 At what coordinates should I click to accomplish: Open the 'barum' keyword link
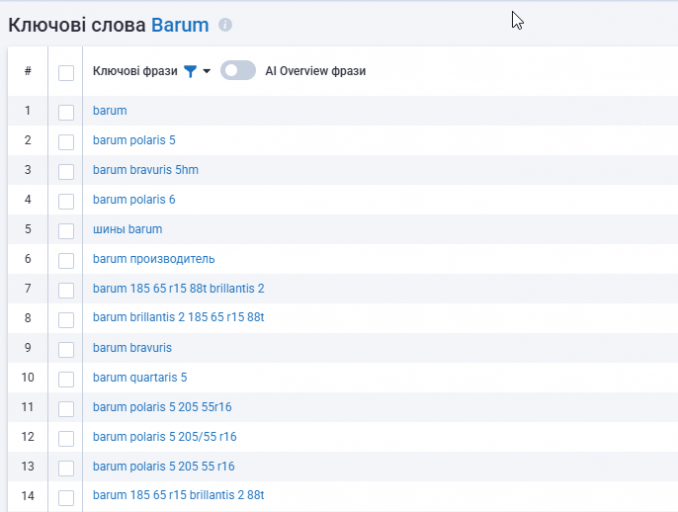pos(110,111)
